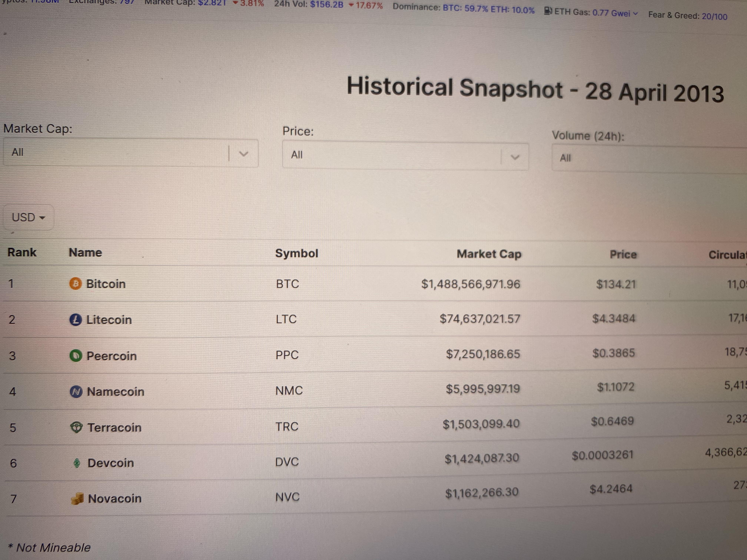Viewport: 747px width, 560px height.
Task: Click Peercoin market cap $7,250,186.65
Action: tap(483, 354)
